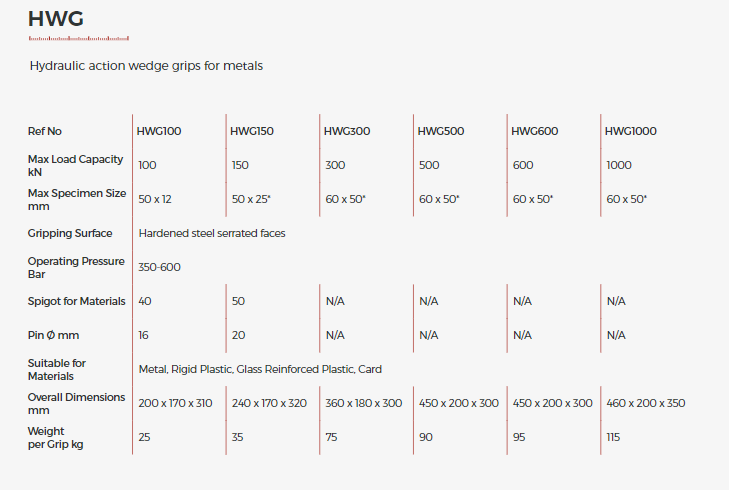Click the HWG500 column header
This screenshot has height=490, width=729.
click(441, 131)
